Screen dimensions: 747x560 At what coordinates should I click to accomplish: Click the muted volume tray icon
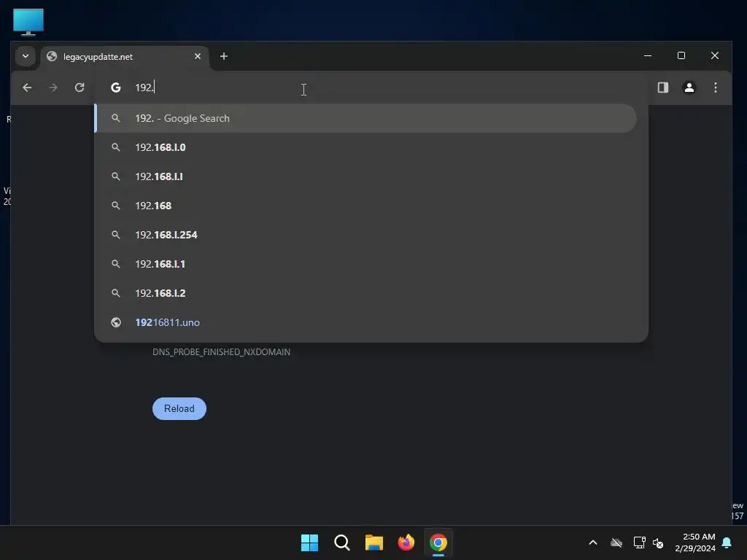click(x=658, y=542)
